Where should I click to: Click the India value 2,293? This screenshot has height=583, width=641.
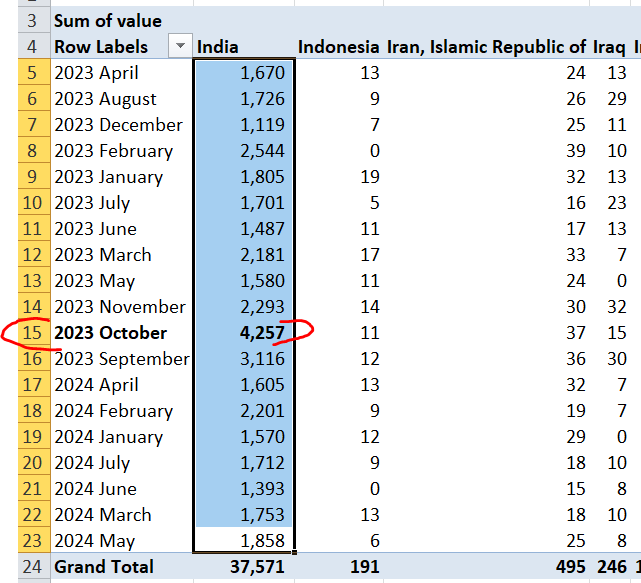click(262, 307)
